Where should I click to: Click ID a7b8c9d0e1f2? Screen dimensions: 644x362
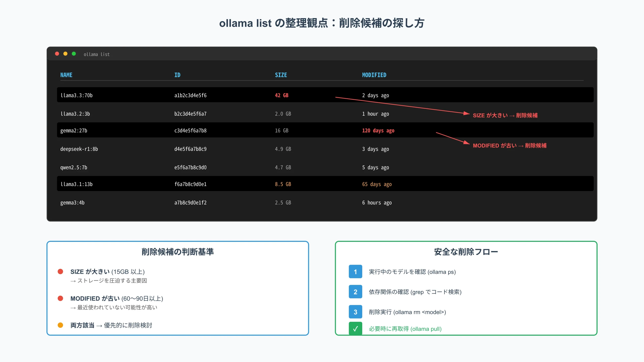pyautogui.click(x=190, y=203)
